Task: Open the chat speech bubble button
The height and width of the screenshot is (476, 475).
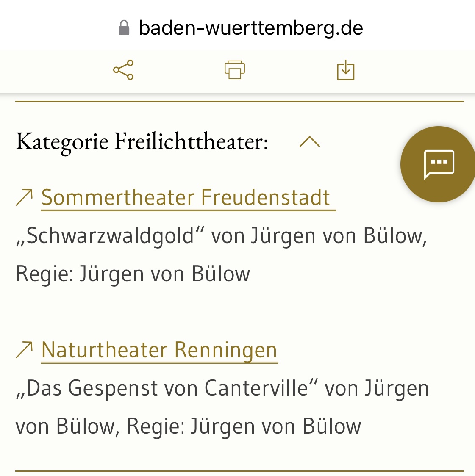Action: click(439, 164)
